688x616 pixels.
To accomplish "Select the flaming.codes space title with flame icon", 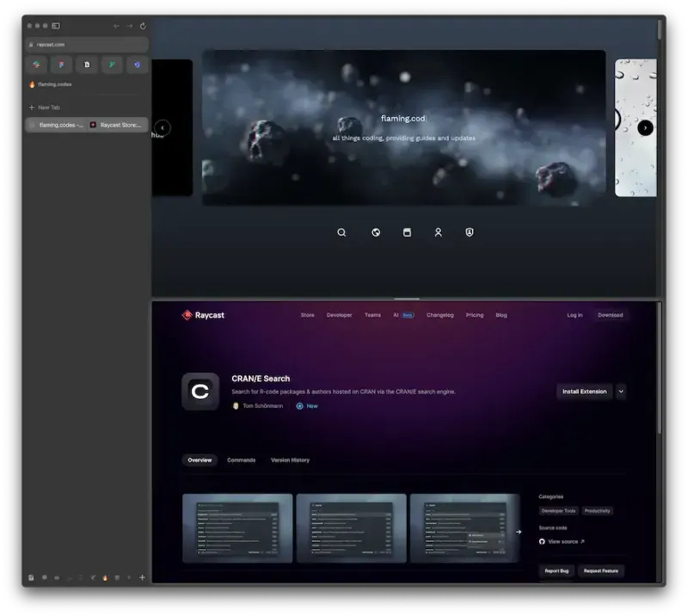I will click(x=50, y=84).
